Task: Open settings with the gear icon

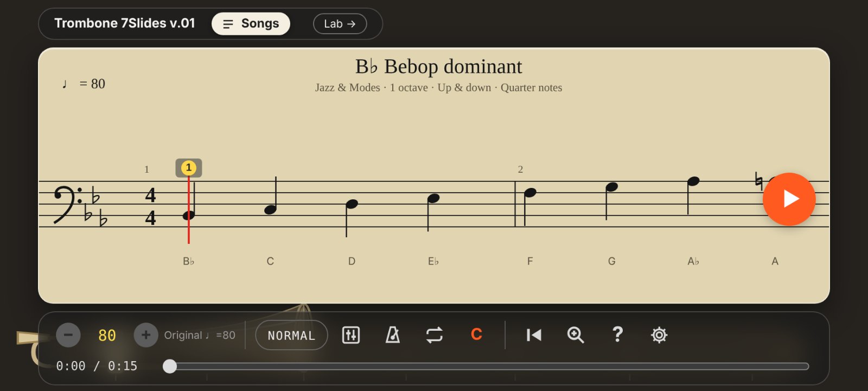Action: click(659, 335)
